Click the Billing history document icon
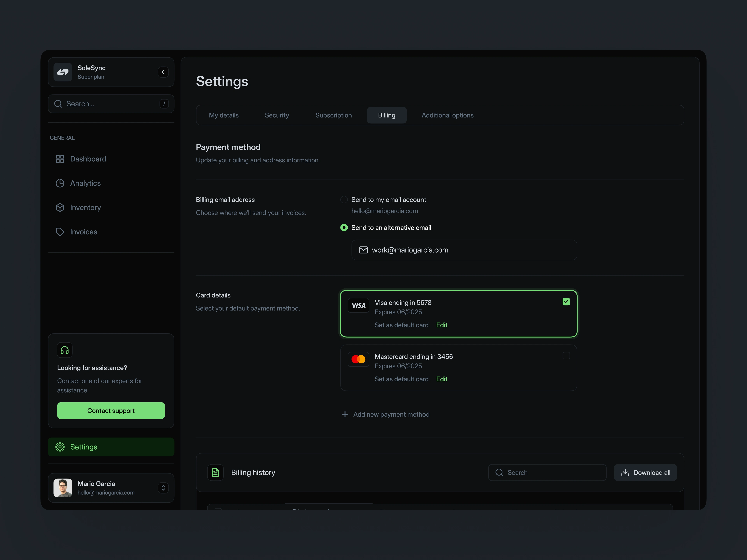The image size is (747, 560). pyautogui.click(x=216, y=472)
